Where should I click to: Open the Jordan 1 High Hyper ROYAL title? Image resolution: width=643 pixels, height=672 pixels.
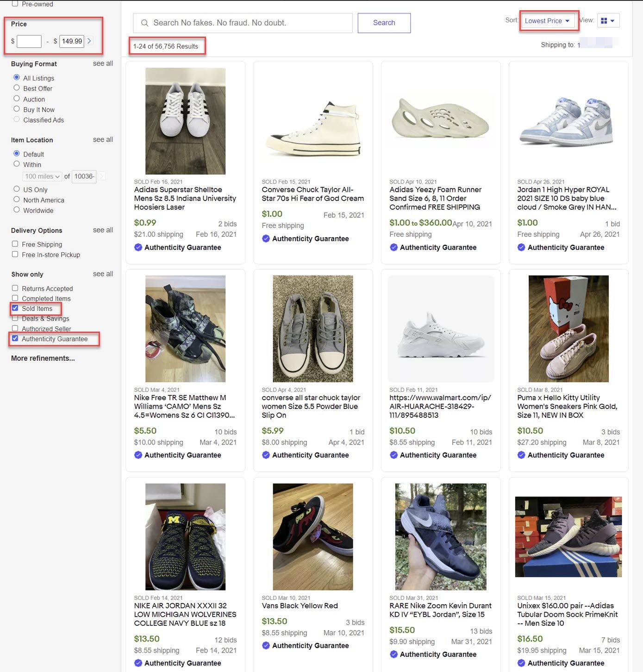click(567, 198)
